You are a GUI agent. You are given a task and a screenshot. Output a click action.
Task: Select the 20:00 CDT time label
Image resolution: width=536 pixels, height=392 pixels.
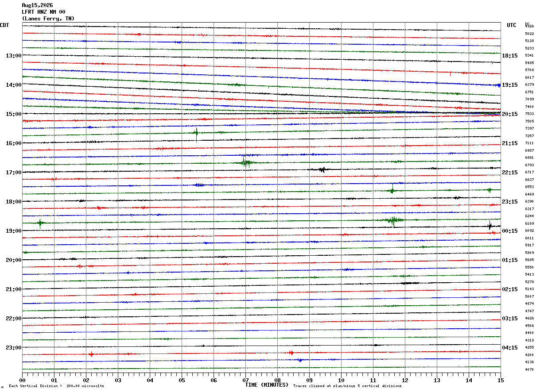[x=14, y=260]
